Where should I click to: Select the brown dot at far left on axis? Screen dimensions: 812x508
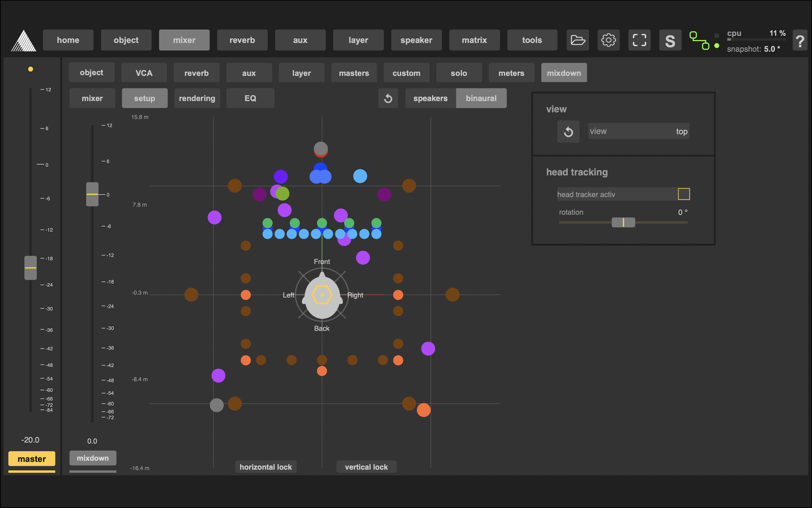point(191,295)
